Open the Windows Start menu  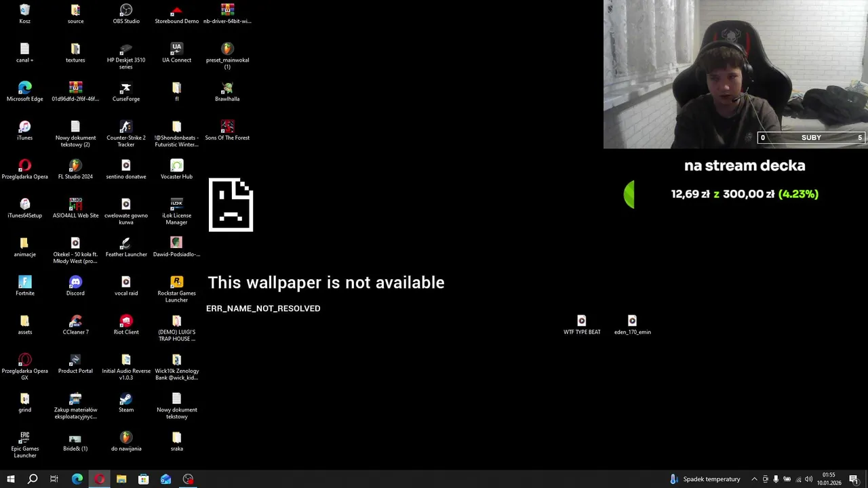pos(10,479)
